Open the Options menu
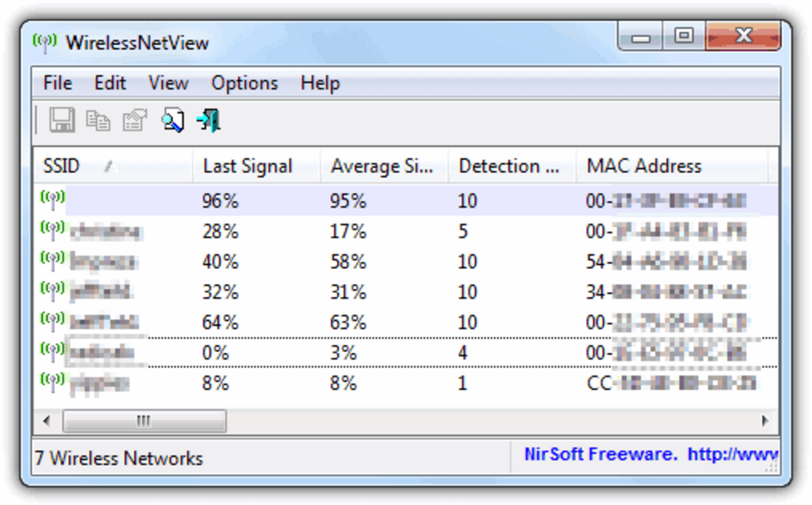 [x=244, y=83]
